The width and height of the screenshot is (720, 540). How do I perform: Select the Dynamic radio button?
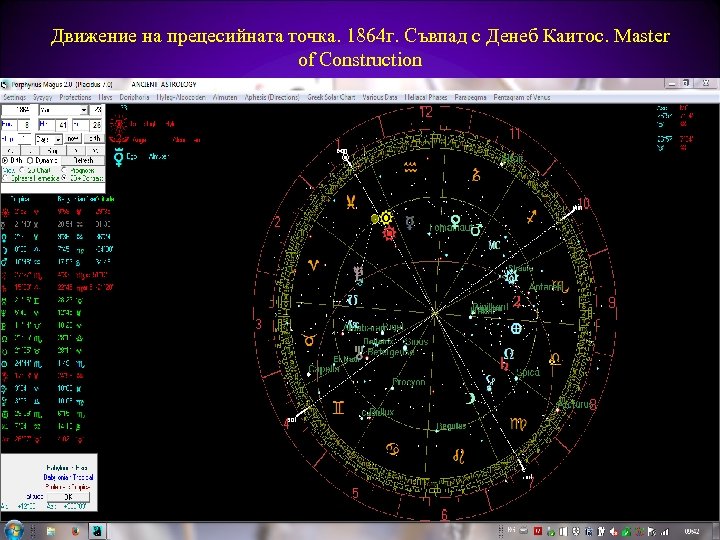30,160
